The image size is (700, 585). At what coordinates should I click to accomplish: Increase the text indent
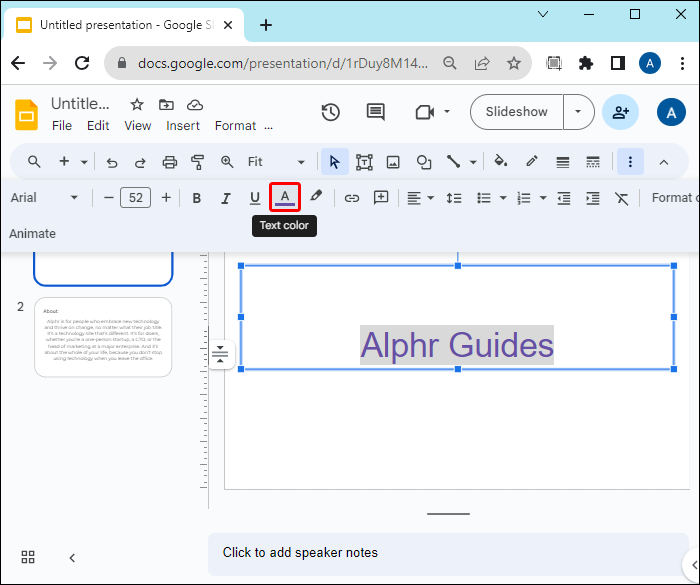tap(593, 198)
